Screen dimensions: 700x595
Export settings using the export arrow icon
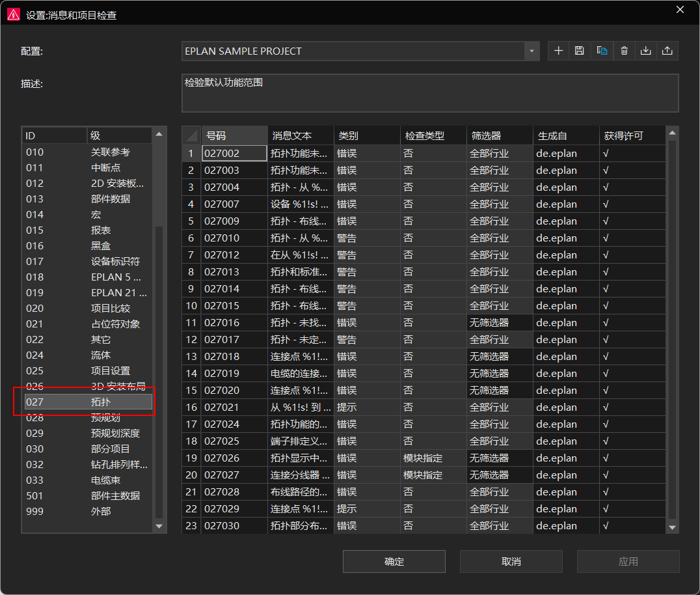tap(667, 51)
